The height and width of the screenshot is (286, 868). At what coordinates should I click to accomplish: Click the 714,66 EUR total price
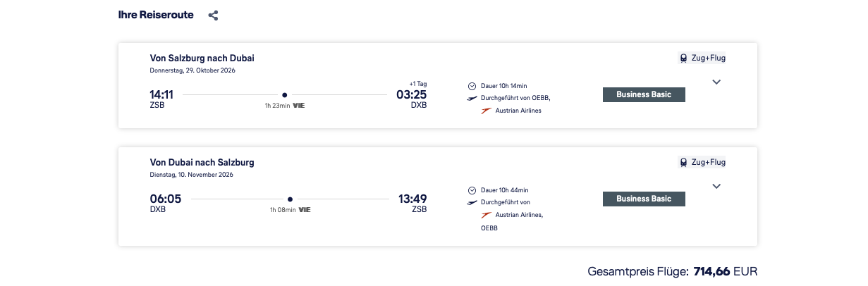point(725,271)
